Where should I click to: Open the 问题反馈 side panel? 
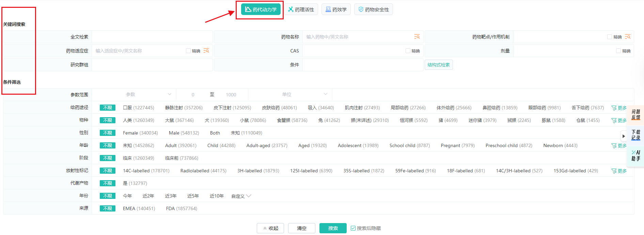pyautogui.click(x=636, y=114)
